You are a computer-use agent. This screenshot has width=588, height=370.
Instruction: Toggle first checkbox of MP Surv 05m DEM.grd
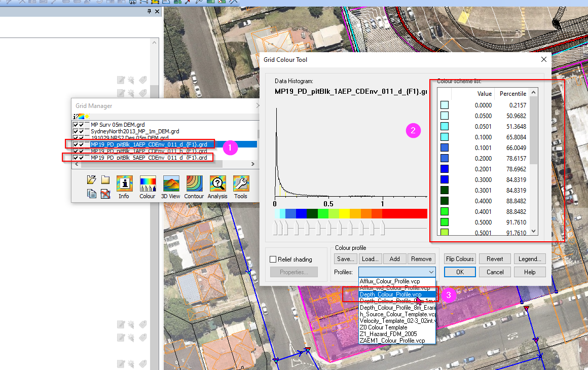click(76, 125)
